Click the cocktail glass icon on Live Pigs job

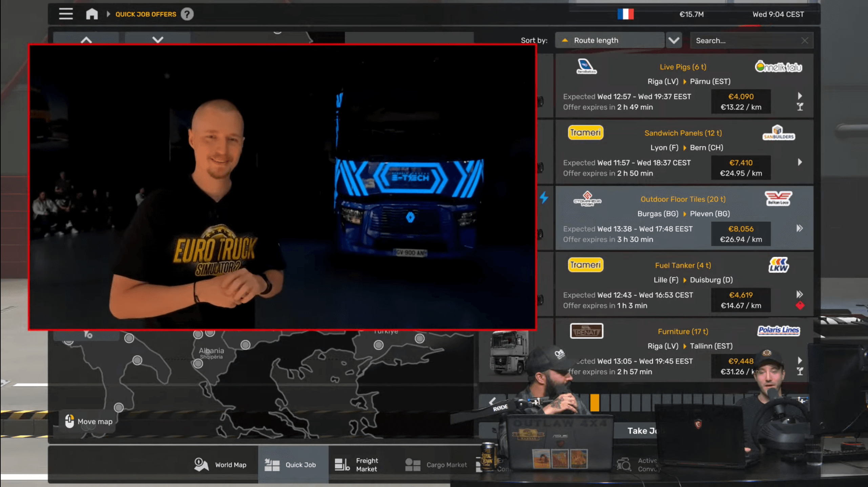[x=800, y=107]
